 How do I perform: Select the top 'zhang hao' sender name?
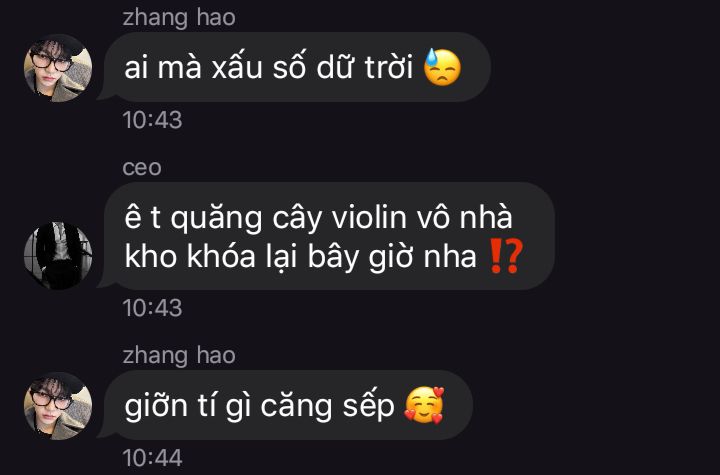coord(179,18)
